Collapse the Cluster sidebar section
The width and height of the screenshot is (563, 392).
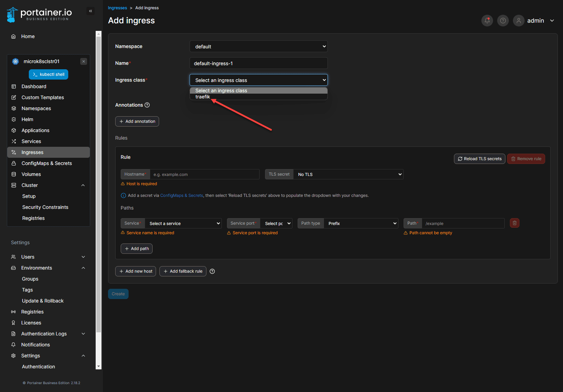[83, 185]
